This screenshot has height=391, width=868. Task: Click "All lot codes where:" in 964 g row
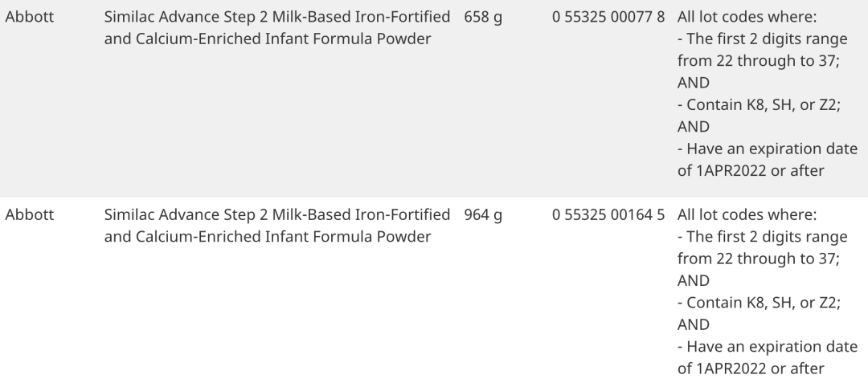click(x=747, y=215)
